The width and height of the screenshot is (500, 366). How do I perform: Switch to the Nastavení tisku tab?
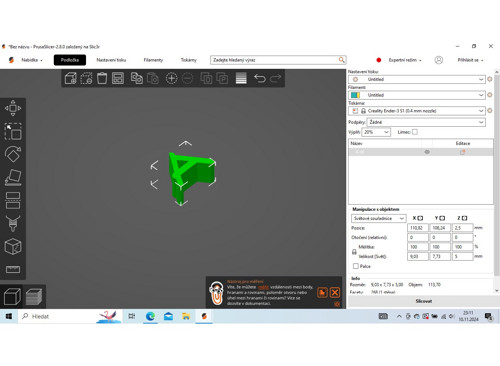pyautogui.click(x=111, y=60)
